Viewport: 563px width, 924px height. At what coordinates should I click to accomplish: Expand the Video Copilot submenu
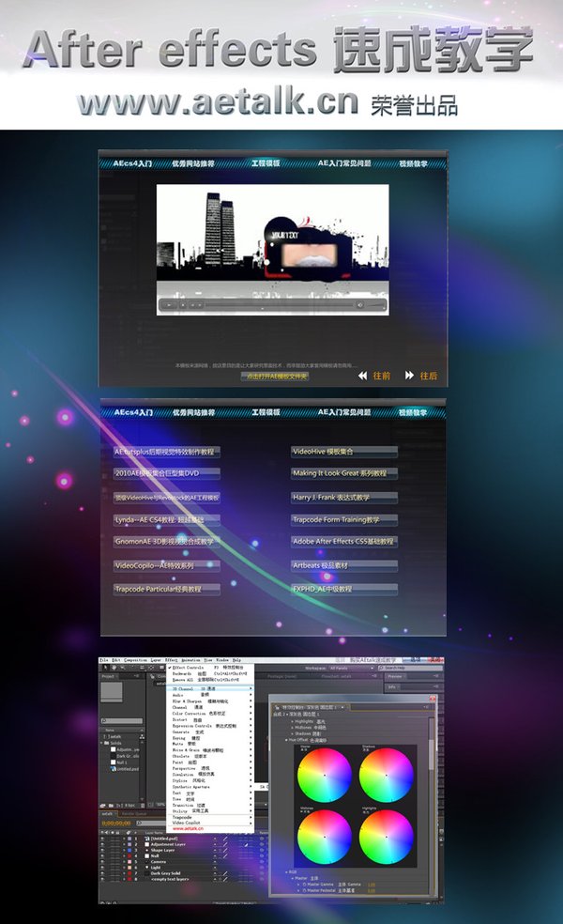(210, 823)
